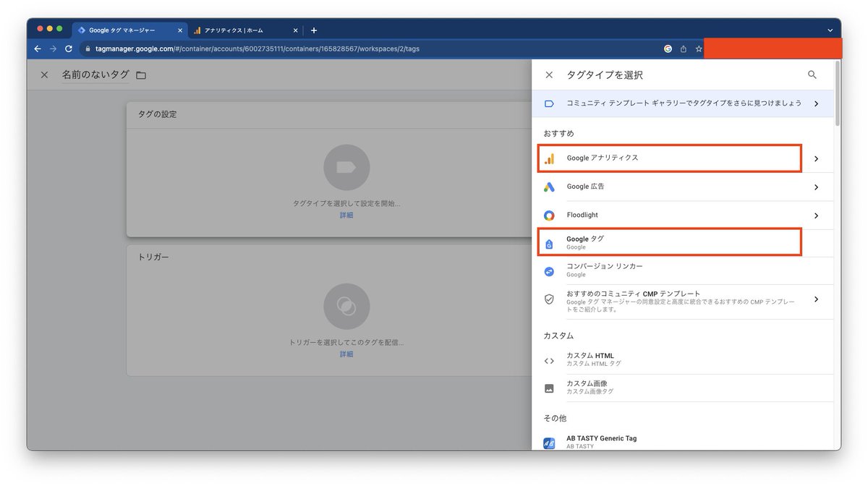Select the コンバージョン リンカー tag icon
The width and height of the screenshot is (868, 486).
pos(549,270)
